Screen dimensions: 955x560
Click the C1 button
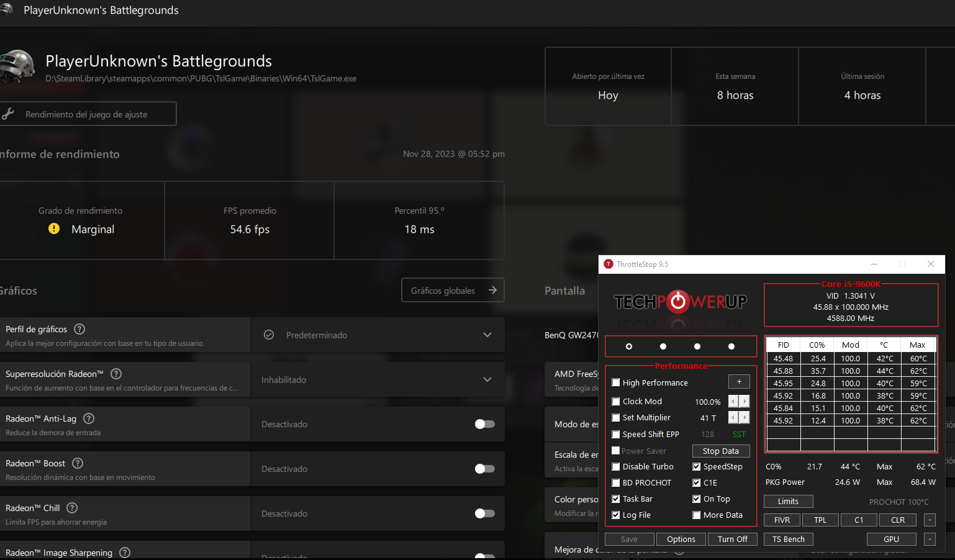pyautogui.click(x=859, y=520)
